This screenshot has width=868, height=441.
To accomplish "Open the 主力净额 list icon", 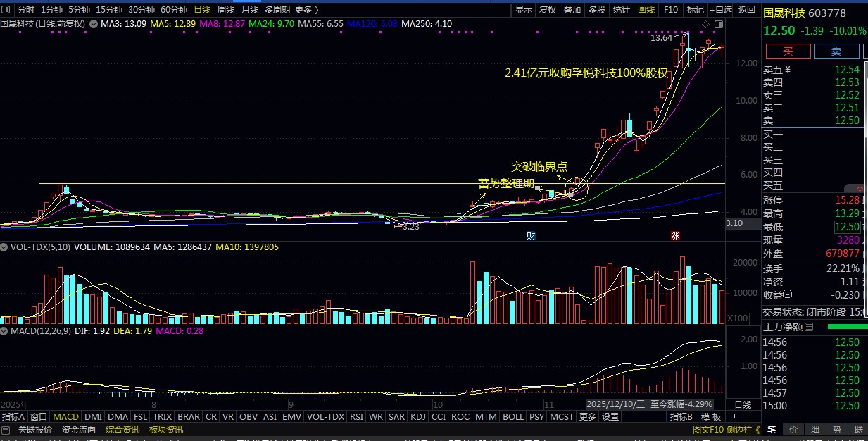I will (809, 327).
